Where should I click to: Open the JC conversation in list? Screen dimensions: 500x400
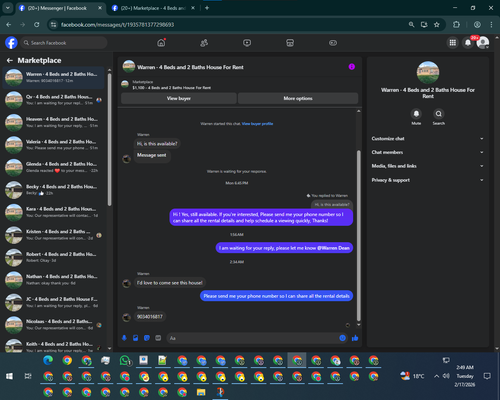pyautogui.click(x=53, y=302)
